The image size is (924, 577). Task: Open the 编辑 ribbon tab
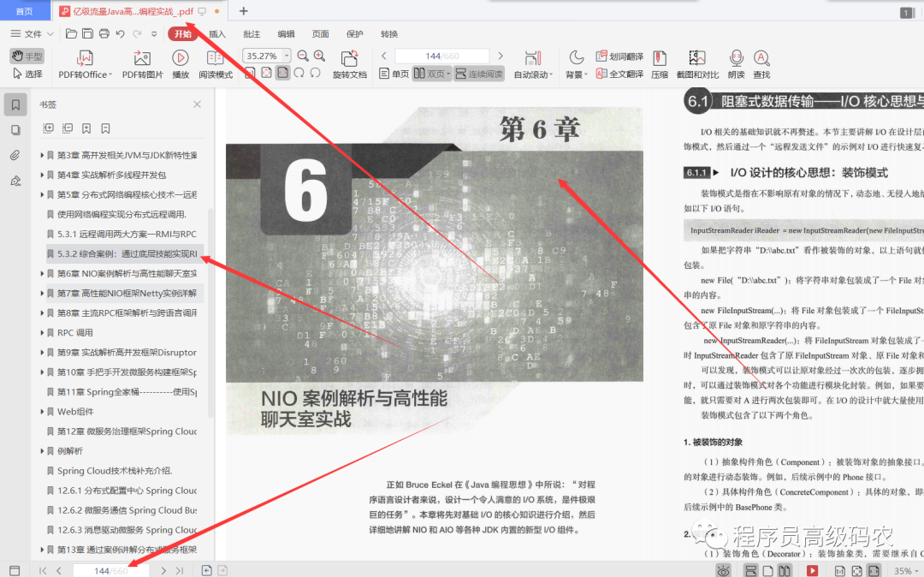[x=286, y=33]
